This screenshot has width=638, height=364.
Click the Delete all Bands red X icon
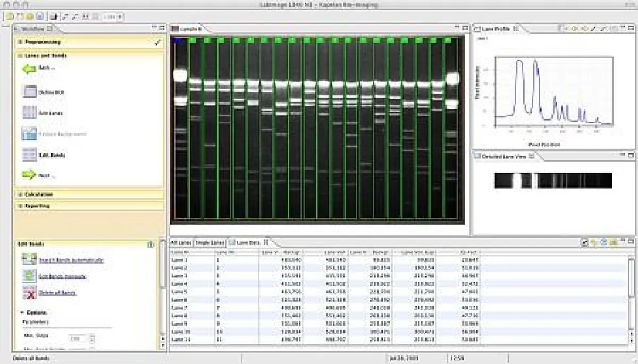29,293
